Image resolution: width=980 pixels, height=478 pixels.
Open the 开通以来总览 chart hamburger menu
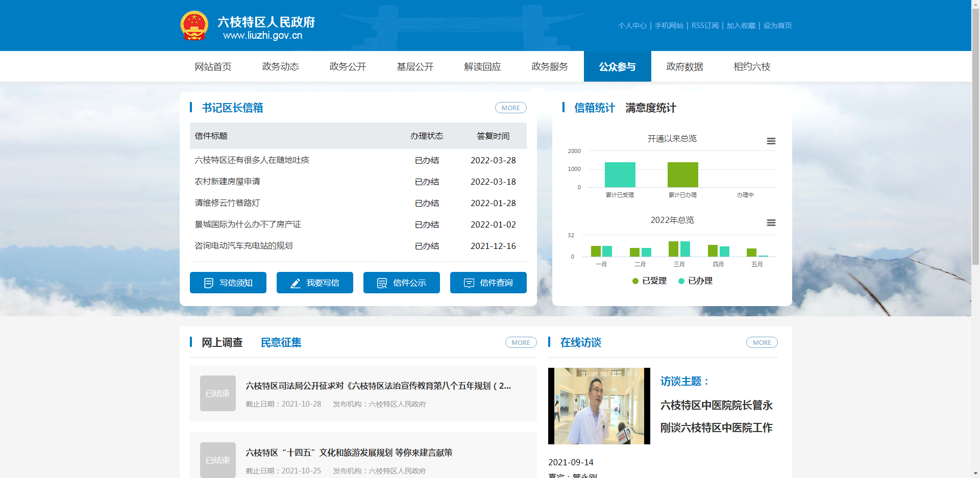[771, 141]
